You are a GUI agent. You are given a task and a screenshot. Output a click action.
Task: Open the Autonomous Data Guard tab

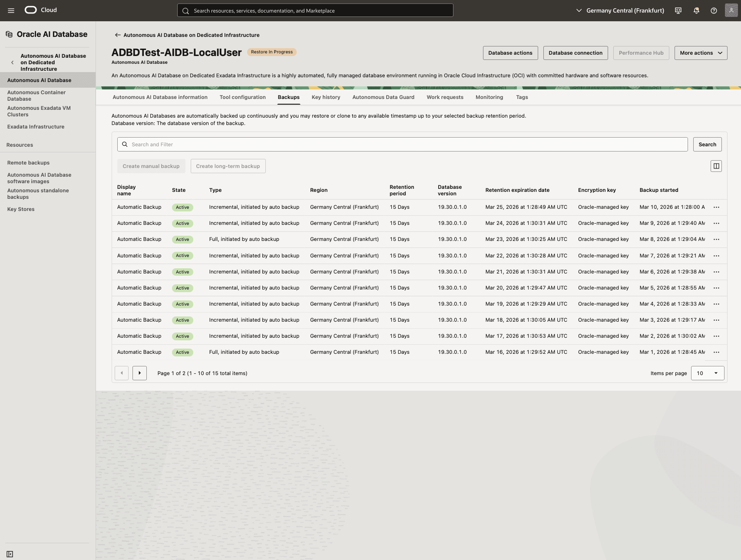click(x=384, y=97)
